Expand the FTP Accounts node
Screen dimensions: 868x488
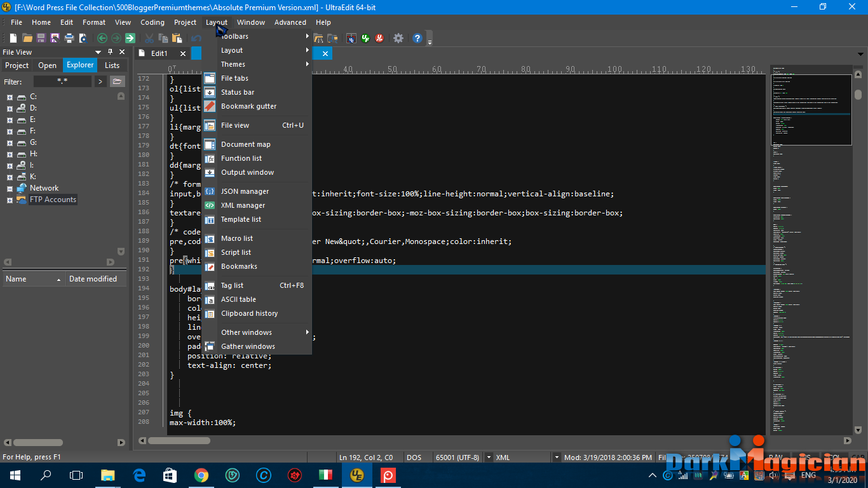click(x=10, y=200)
